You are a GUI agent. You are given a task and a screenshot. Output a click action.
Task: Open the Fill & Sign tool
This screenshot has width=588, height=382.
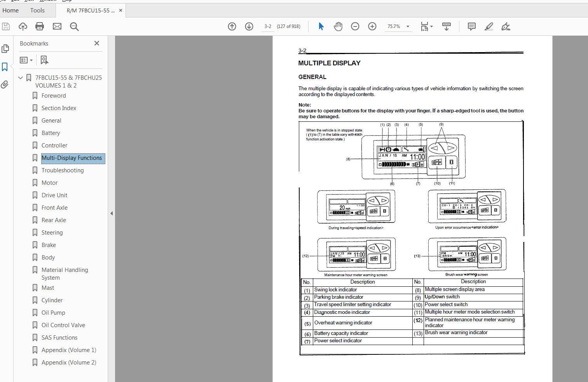click(x=506, y=26)
